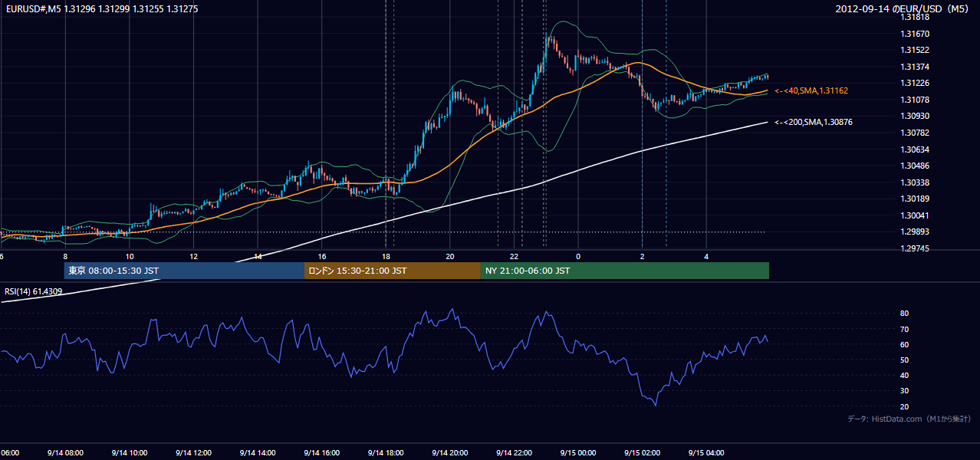Click hour marker 12 under the price chart

point(194,256)
